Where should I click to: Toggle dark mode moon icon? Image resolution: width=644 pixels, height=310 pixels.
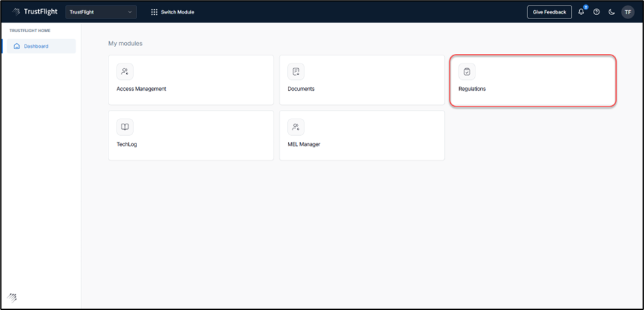click(611, 12)
